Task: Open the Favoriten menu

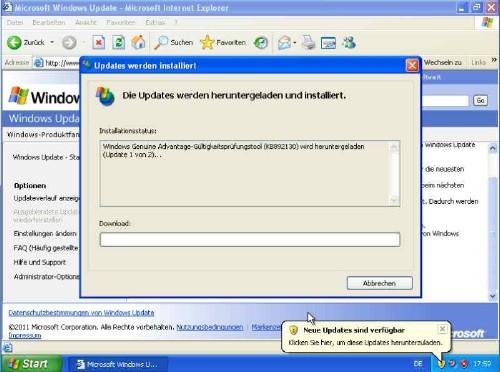Action: pos(121,23)
